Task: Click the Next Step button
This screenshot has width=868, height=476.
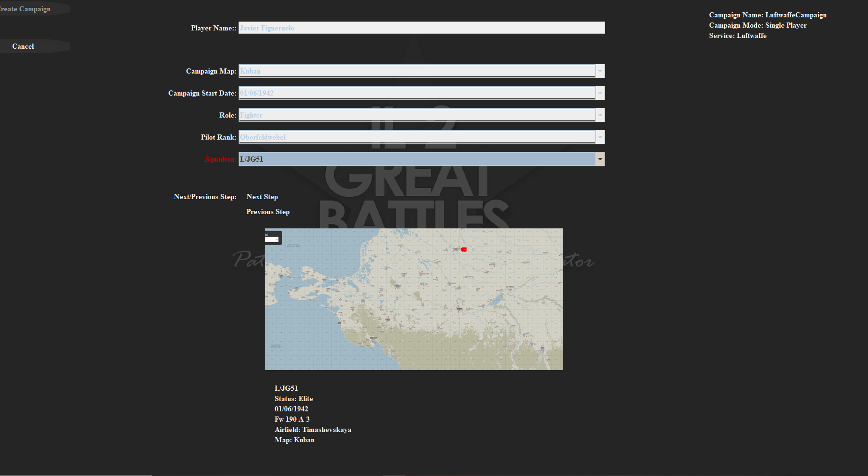Action: coord(262,197)
